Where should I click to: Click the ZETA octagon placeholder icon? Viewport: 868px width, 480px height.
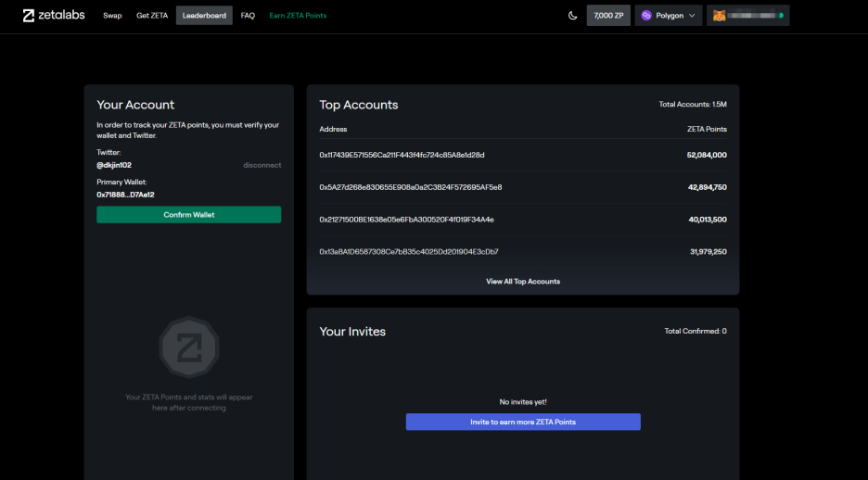coord(189,347)
